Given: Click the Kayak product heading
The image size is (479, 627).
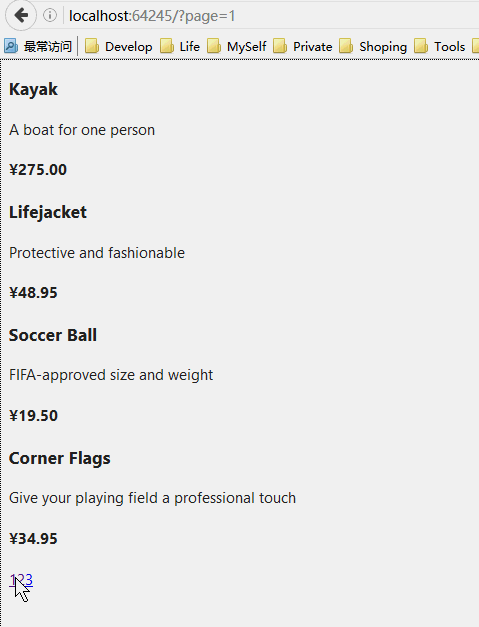Looking at the screenshot, I should point(34,90).
